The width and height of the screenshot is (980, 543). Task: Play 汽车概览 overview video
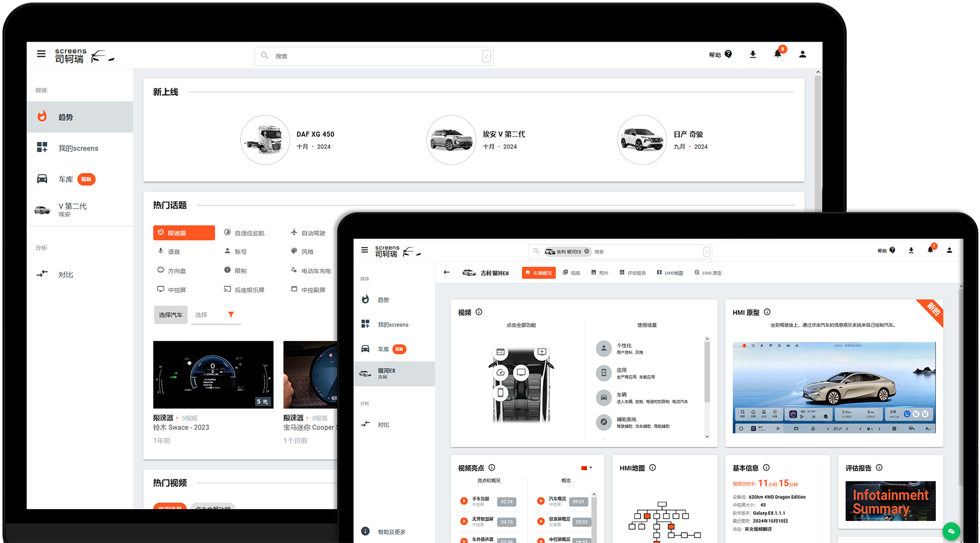pyautogui.click(x=541, y=501)
